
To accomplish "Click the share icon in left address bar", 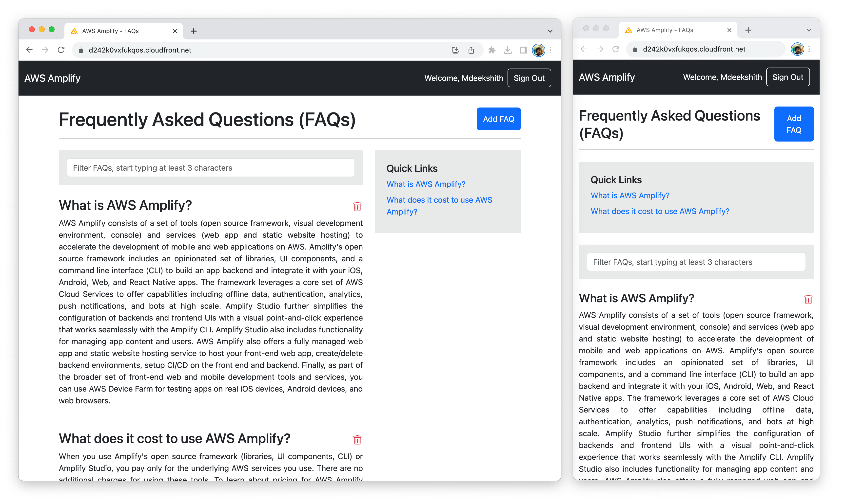I will pos(471,50).
